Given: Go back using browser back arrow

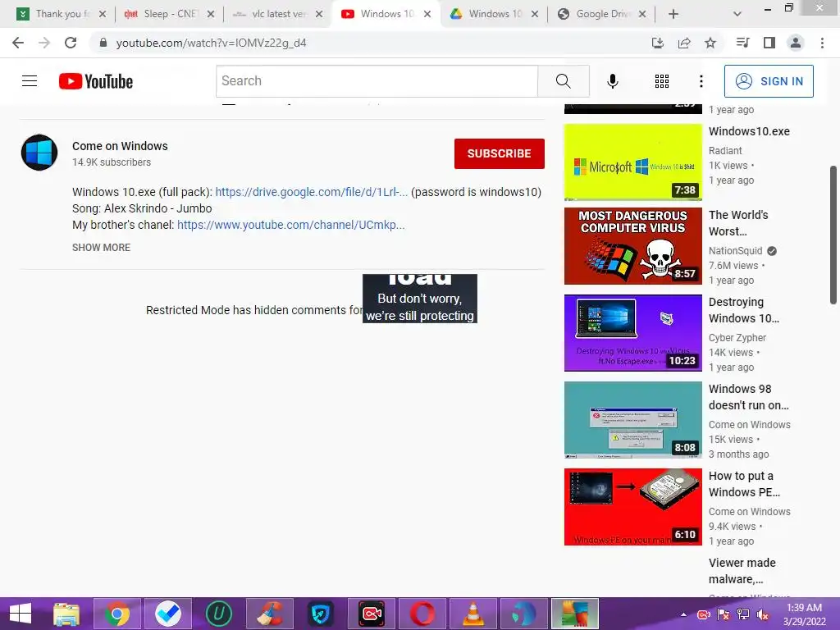Looking at the screenshot, I should click(x=18, y=43).
